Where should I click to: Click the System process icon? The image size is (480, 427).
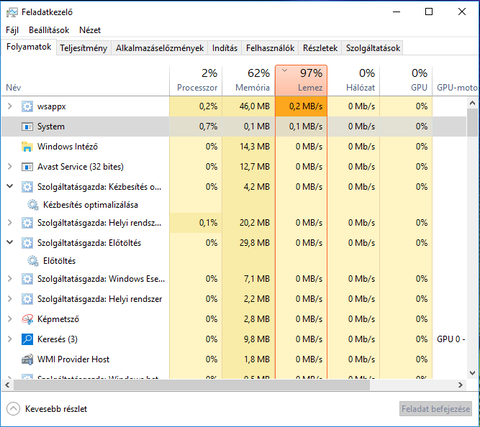(x=27, y=127)
